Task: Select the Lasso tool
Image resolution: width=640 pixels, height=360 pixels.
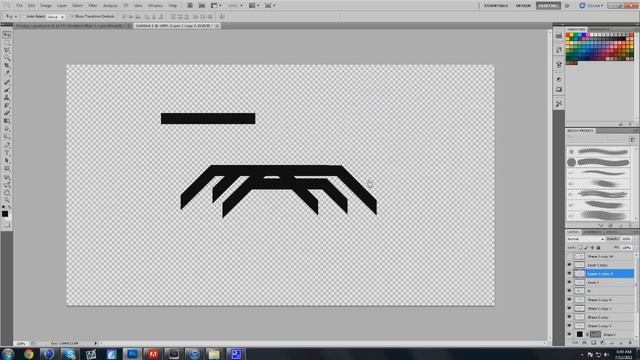Action: 7,50
